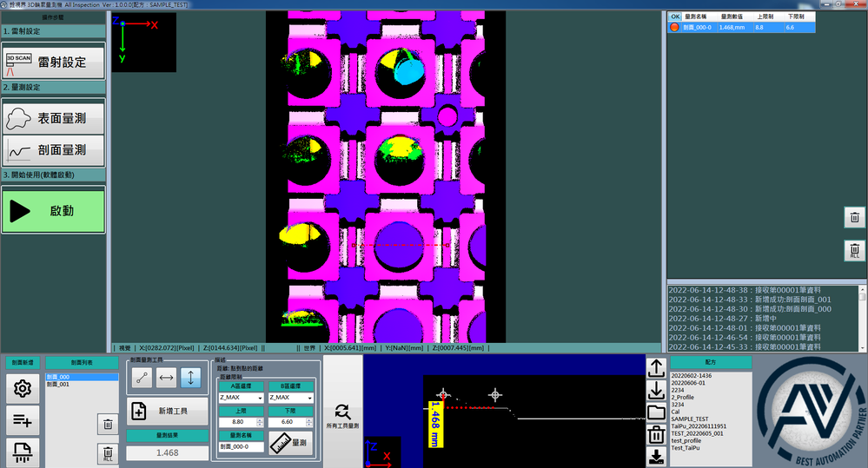Click the 量測名稱 name input field
The image size is (868, 468).
coord(240,446)
